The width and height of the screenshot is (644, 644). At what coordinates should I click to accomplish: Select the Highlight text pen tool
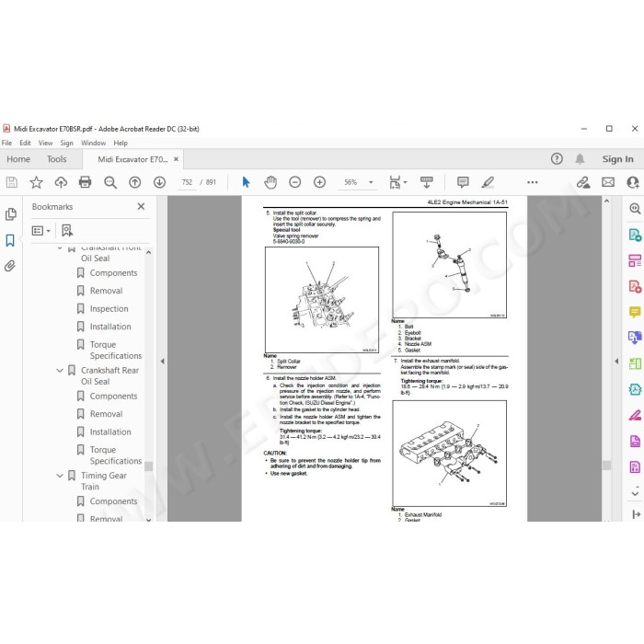pyautogui.click(x=488, y=182)
